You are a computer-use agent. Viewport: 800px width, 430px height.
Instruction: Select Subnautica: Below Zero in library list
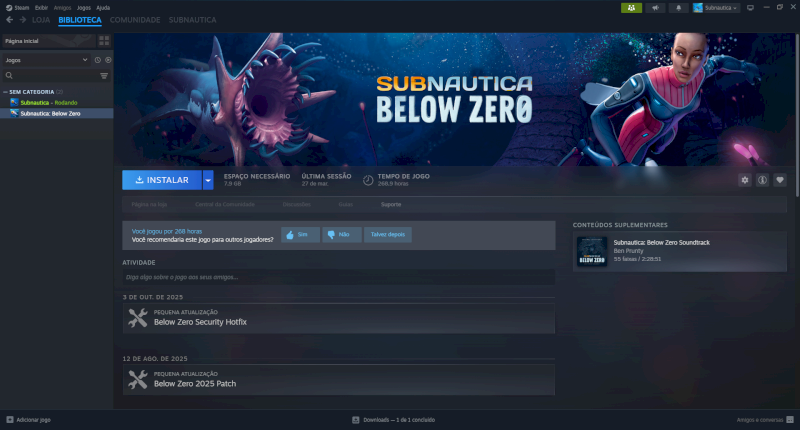point(56,114)
